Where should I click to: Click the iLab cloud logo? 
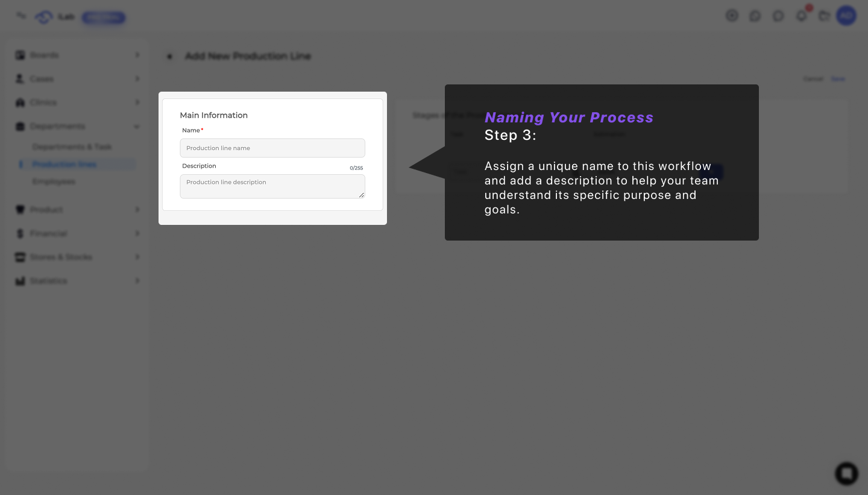[x=44, y=17]
